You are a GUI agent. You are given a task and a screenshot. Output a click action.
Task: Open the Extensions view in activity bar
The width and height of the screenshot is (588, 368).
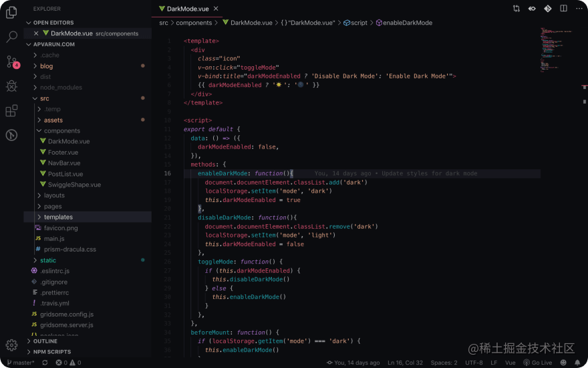11,110
